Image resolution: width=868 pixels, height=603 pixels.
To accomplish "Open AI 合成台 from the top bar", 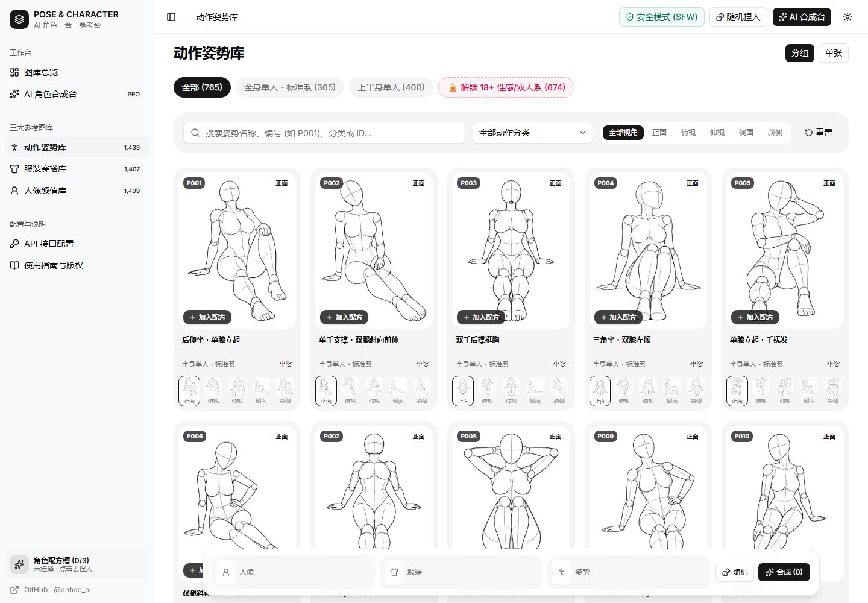I will tap(802, 17).
